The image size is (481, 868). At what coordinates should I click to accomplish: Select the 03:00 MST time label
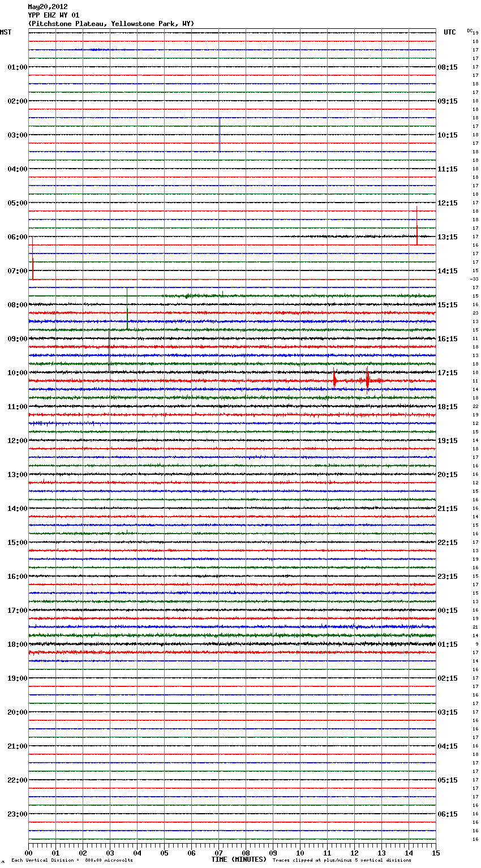point(18,135)
